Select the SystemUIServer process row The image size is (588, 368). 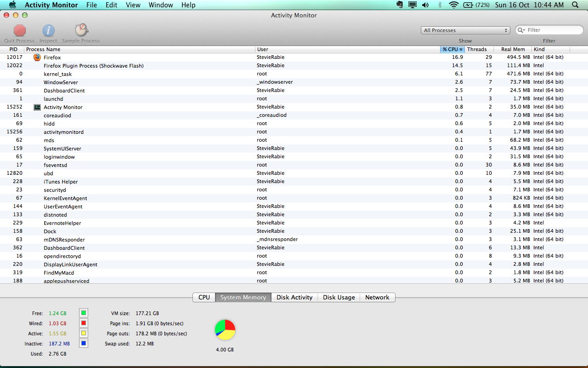click(294, 149)
